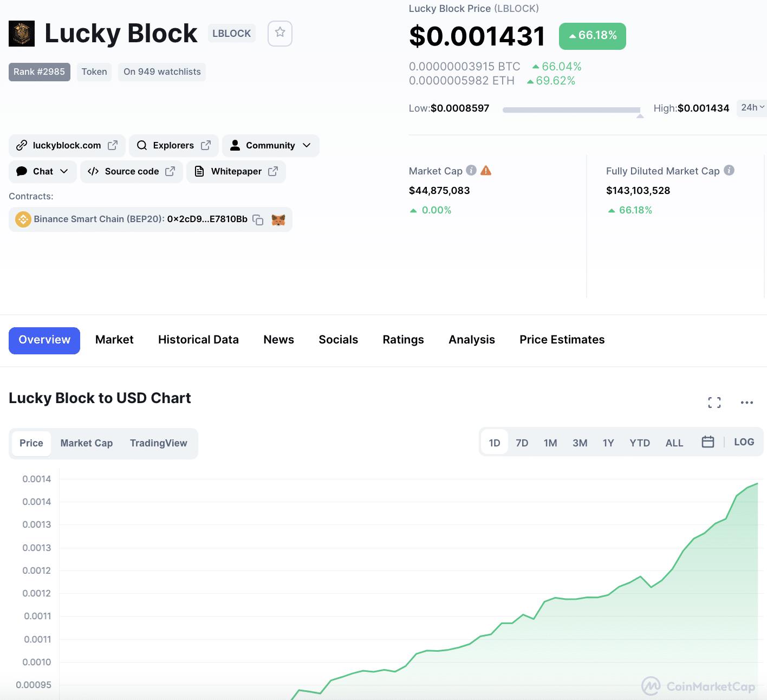Select 1D chart range
The height and width of the screenshot is (700, 767).
pyautogui.click(x=495, y=443)
